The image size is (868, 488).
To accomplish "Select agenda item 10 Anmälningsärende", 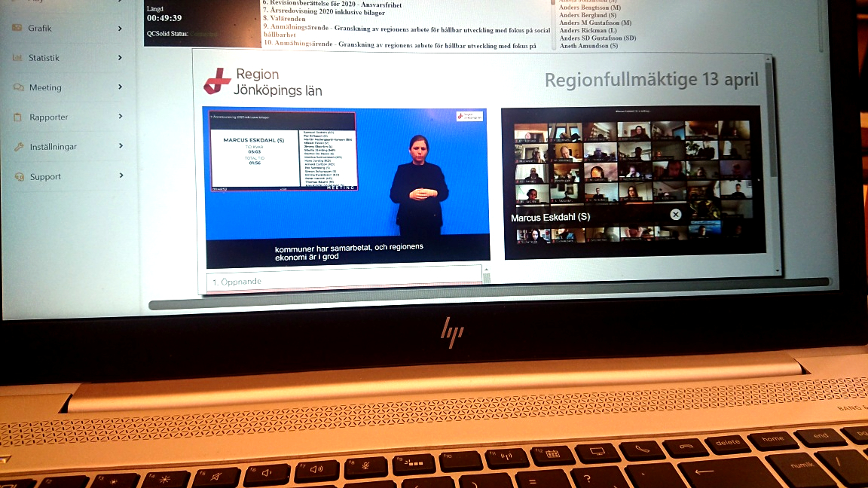I will click(399, 44).
